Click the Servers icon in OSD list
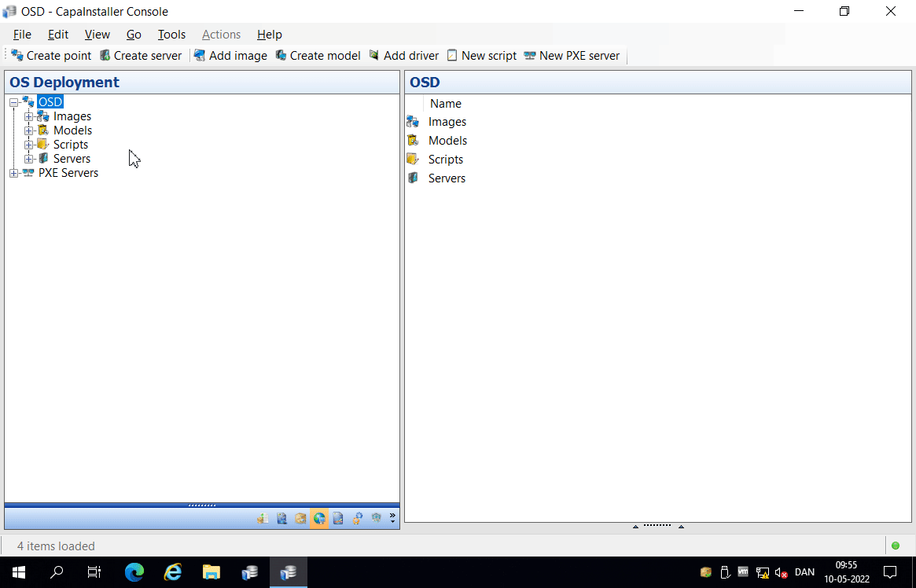Image resolution: width=916 pixels, height=588 pixels. 413,178
